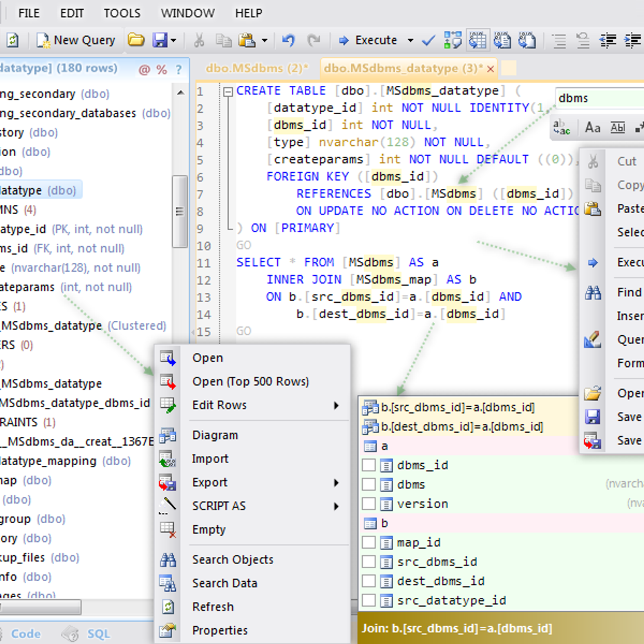This screenshot has height=644, width=644.
Task: Close the dbo.MSdbms_datatype (3) tab
Action: coord(490,69)
